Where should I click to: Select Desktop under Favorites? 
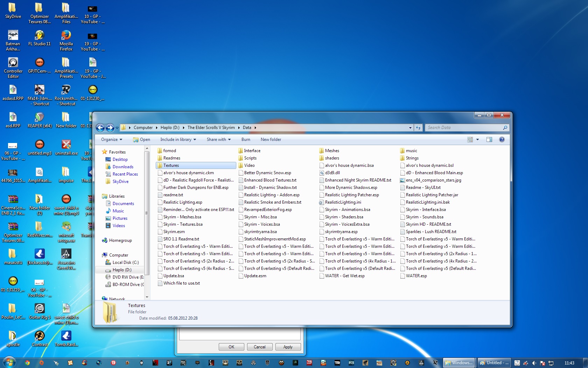[x=120, y=159]
